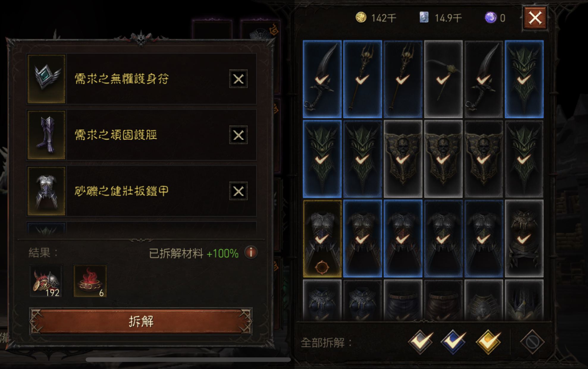The height and width of the screenshot is (369, 588).
Task: Remove 需求之頑固護脛 from salvage list
Action: pyautogui.click(x=238, y=135)
